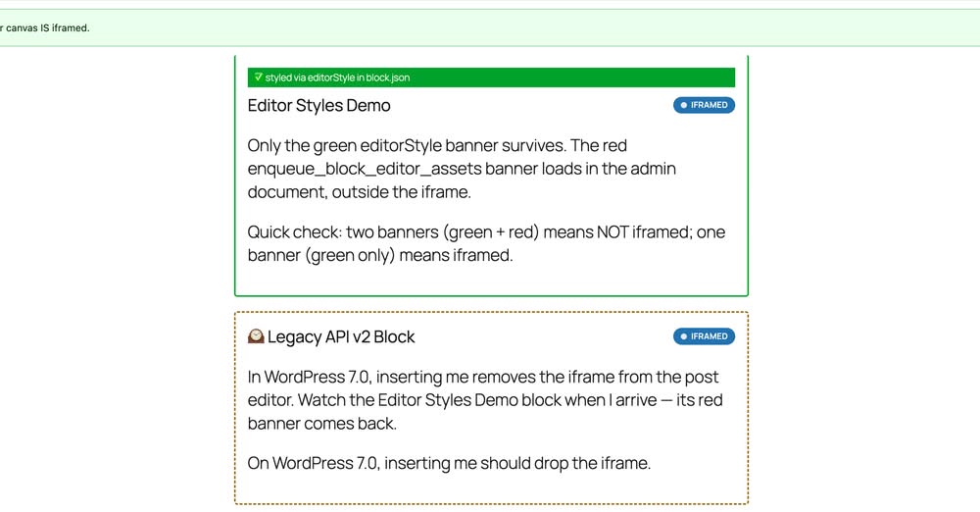Place cursor in 'Only the green editorStyle banner survives' paragraph
This screenshot has height=512, width=980.
(462, 169)
